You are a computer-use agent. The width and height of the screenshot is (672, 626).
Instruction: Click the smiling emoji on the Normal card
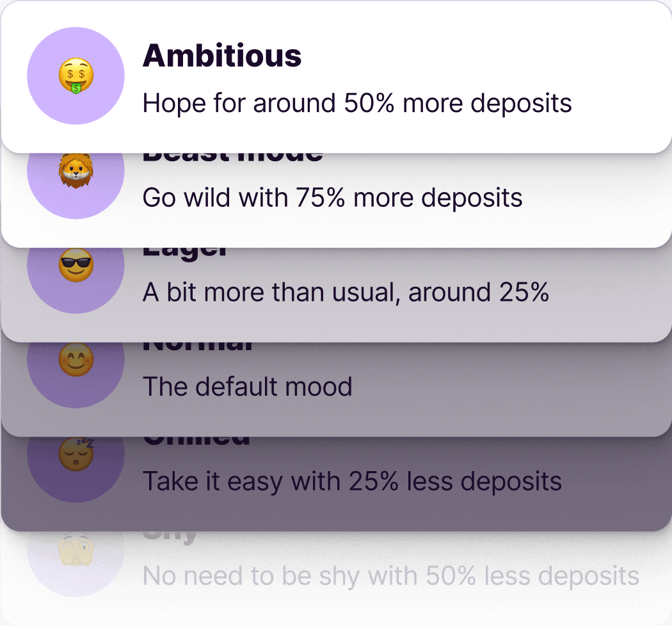[x=76, y=360]
